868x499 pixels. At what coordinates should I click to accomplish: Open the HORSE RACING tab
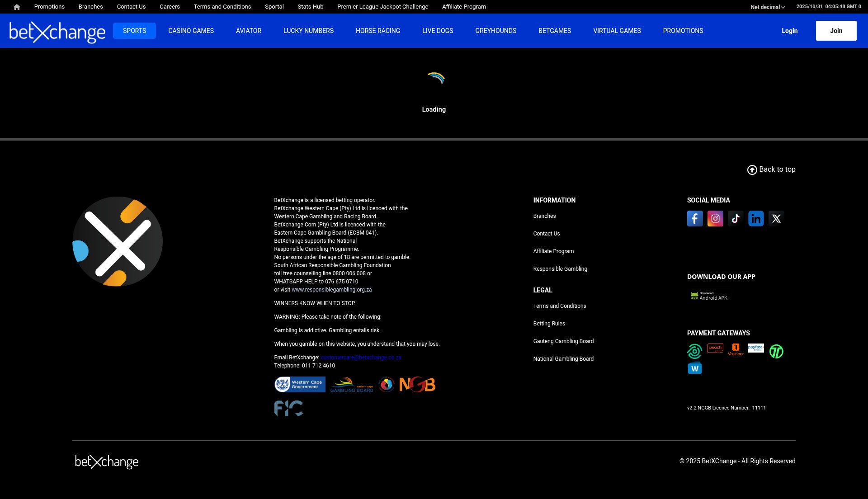(378, 31)
